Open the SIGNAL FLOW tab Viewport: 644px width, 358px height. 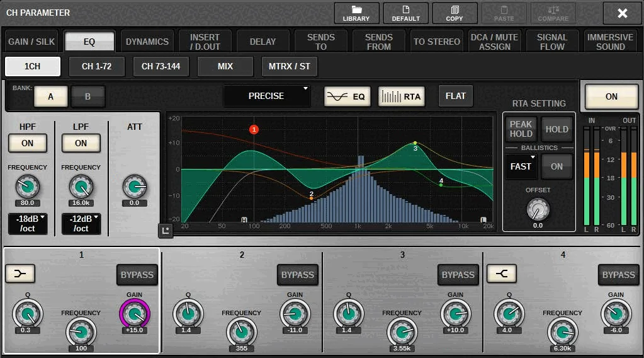(x=552, y=42)
